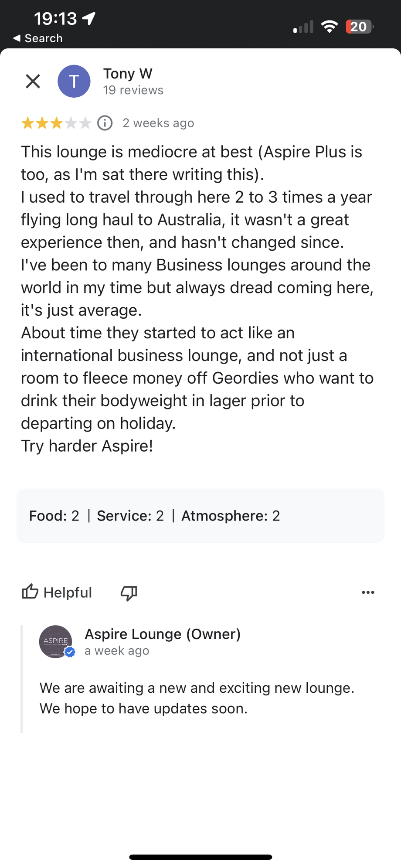This screenshot has height=868, width=401.
Task: Tap the Wi-Fi status icon
Action: 330,27
